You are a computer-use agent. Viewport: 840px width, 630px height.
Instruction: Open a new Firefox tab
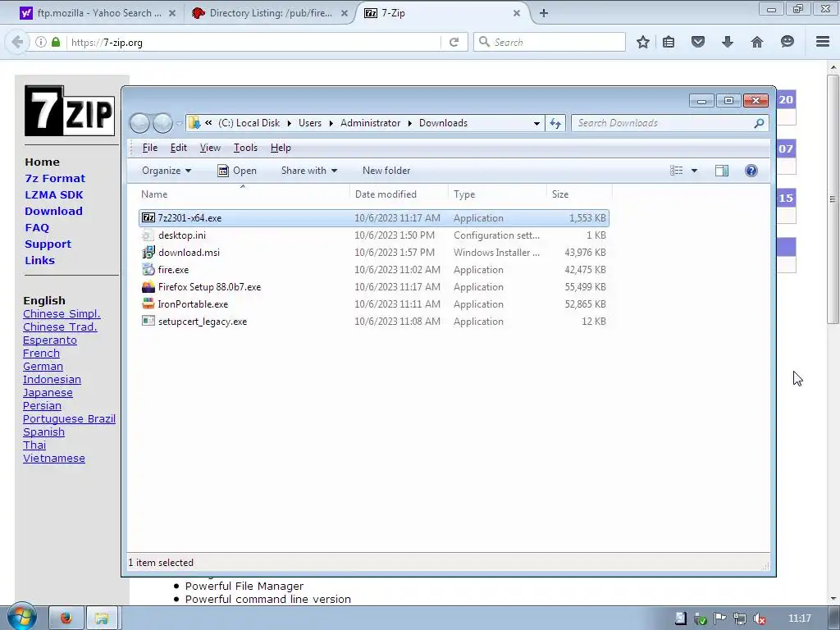coord(544,13)
